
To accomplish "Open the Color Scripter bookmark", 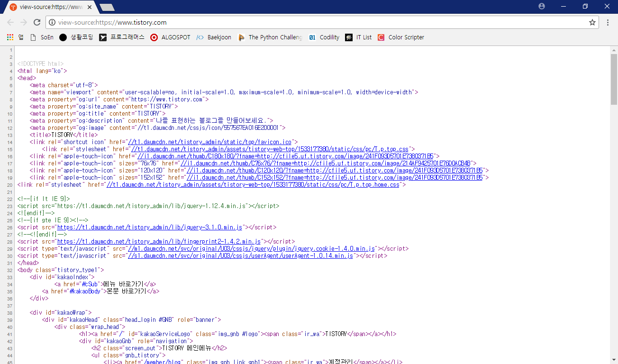I will (401, 37).
